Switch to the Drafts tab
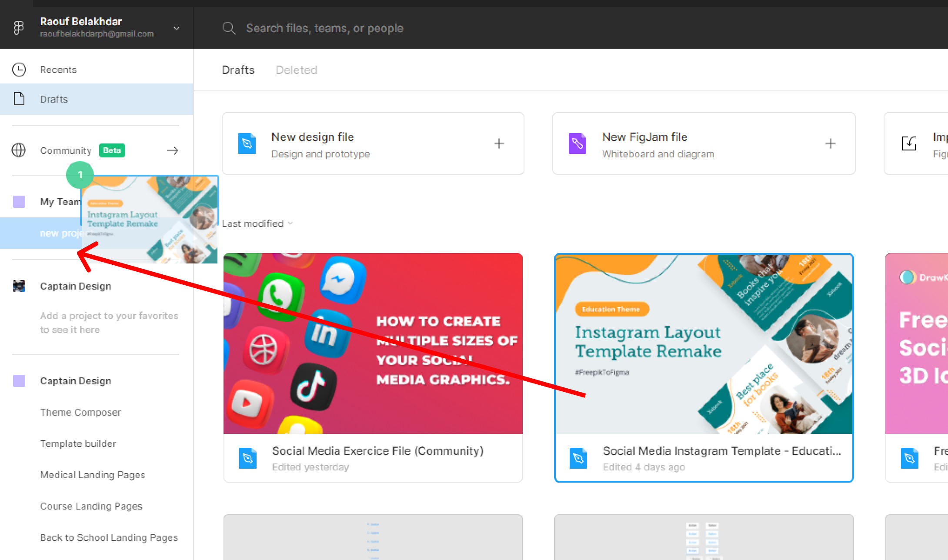This screenshot has width=948, height=560. coord(238,70)
